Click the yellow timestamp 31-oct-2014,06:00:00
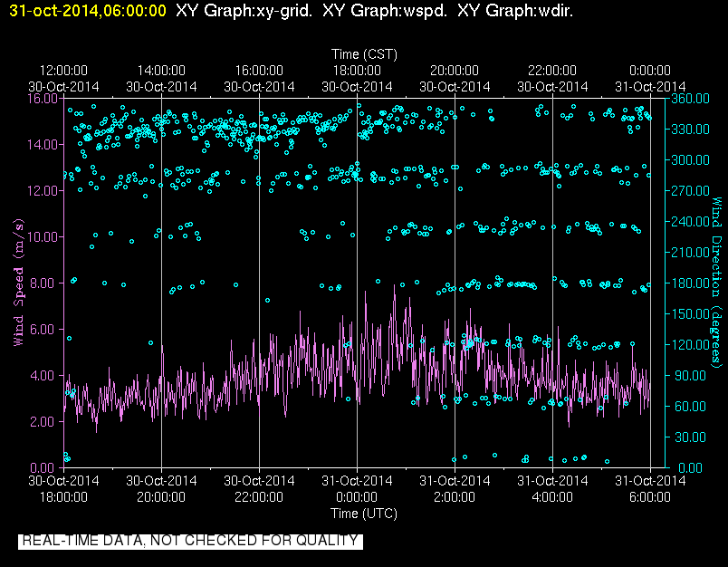The height and width of the screenshot is (567, 728). pos(88,11)
